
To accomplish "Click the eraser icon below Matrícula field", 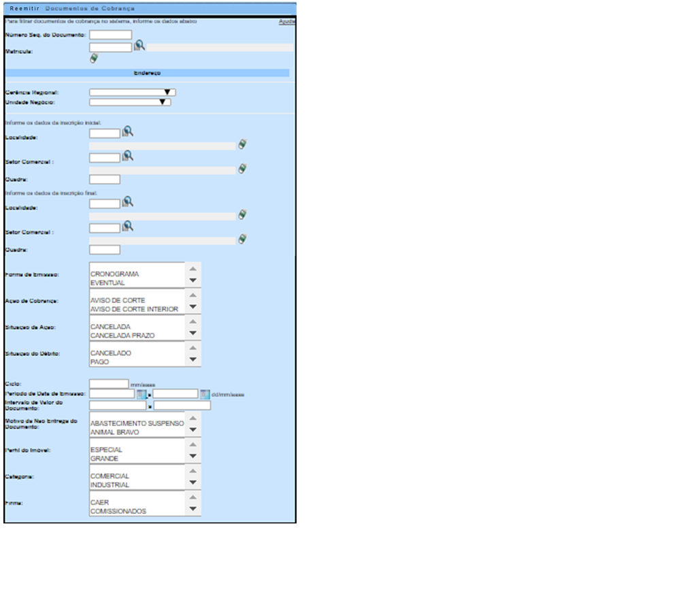I will [94, 59].
